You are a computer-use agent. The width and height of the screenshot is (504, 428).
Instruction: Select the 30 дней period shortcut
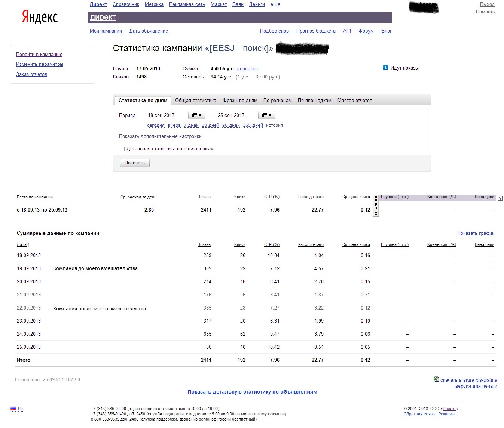[210, 125]
